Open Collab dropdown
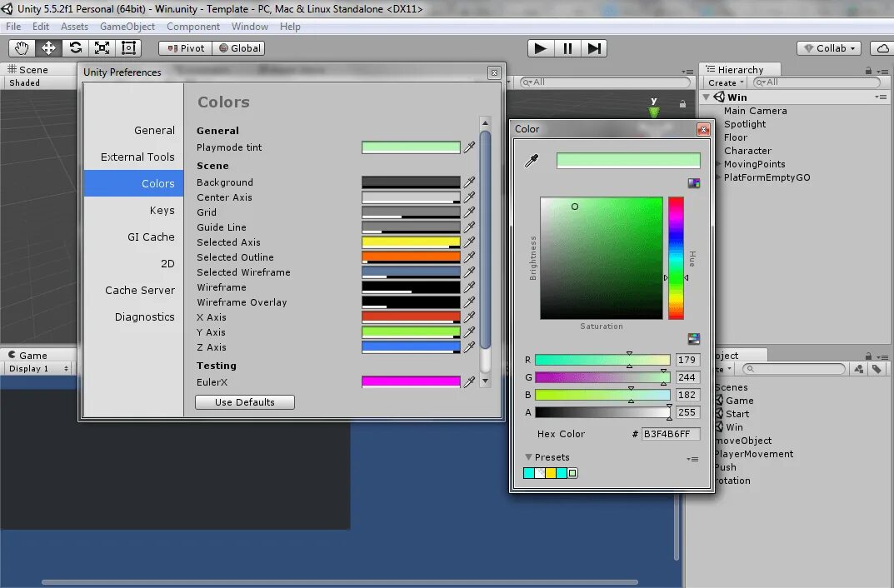This screenshot has width=894, height=588. (x=829, y=48)
